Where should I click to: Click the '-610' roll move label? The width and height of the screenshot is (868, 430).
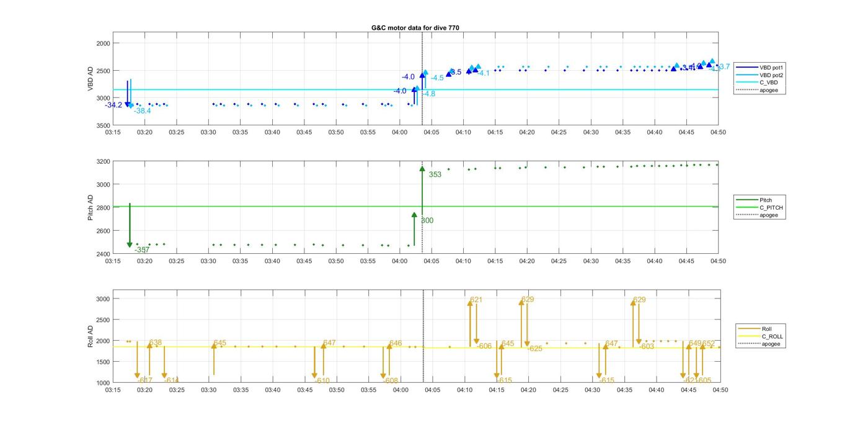(322, 381)
